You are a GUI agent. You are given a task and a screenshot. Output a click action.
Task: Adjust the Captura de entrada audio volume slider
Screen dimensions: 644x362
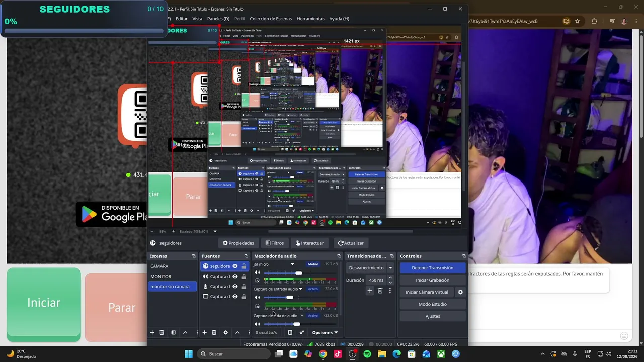(289, 297)
